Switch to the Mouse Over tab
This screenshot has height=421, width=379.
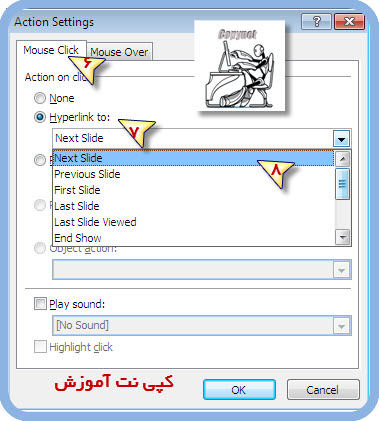[x=119, y=52]
